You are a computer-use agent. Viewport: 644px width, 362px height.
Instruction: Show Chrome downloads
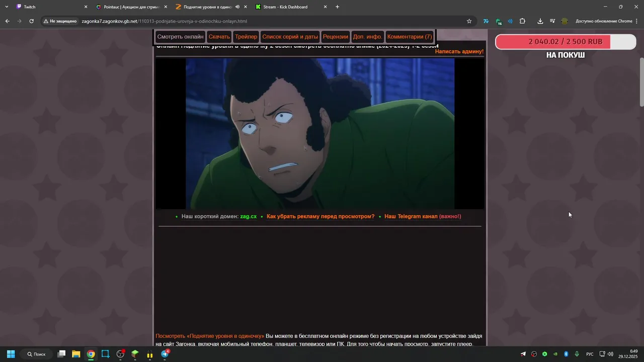(540, 21)
